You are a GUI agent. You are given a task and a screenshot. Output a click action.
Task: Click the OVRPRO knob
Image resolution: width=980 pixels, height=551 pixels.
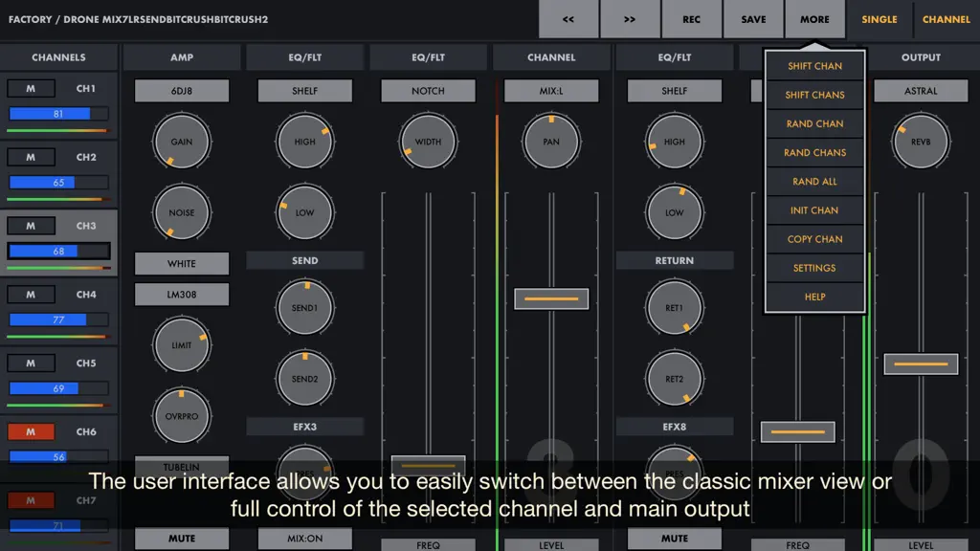click(182, 416)
